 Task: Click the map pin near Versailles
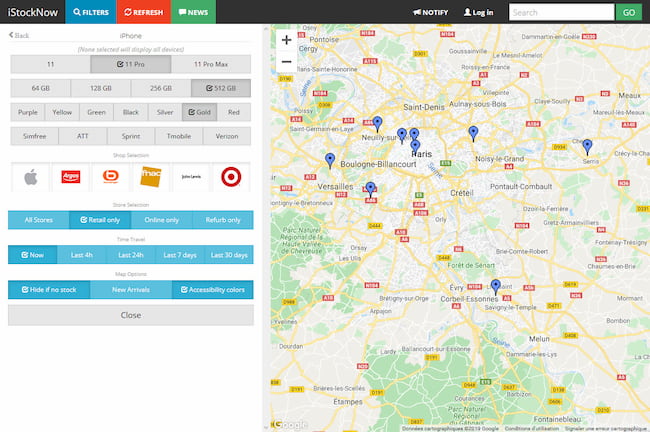click(371, 189)
